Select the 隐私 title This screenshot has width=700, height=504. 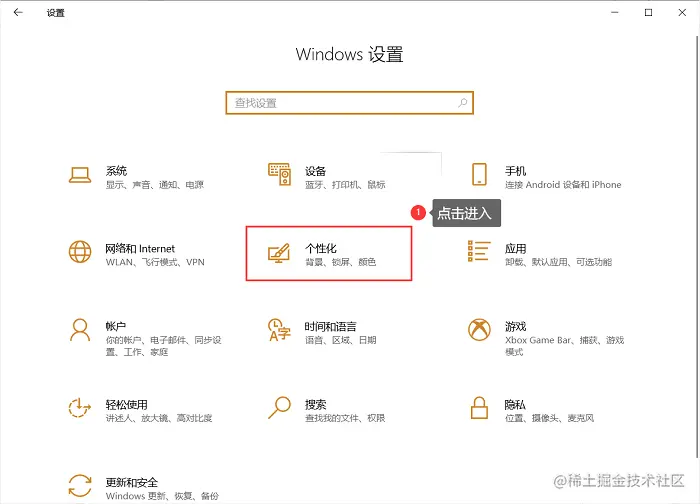[x=515, y=404]
